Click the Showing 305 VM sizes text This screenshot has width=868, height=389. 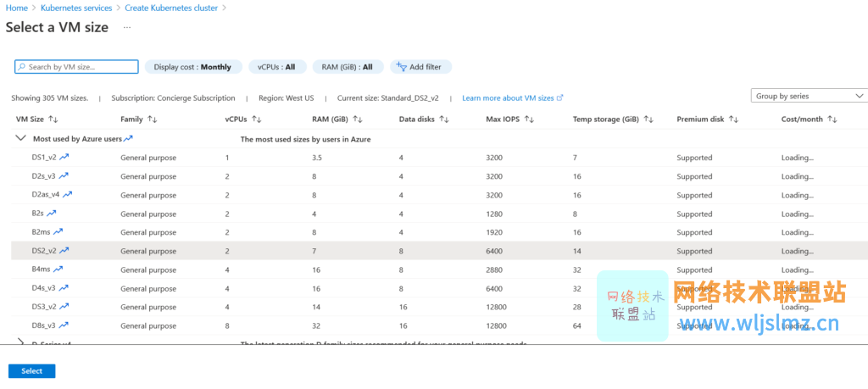tap(50, 98)
